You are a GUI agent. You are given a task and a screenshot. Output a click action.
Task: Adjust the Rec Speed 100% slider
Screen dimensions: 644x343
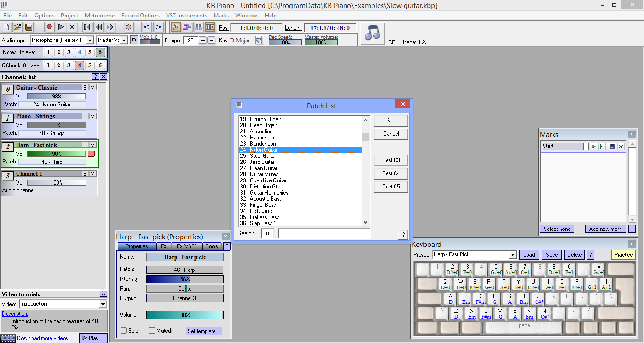pos(285,42)
